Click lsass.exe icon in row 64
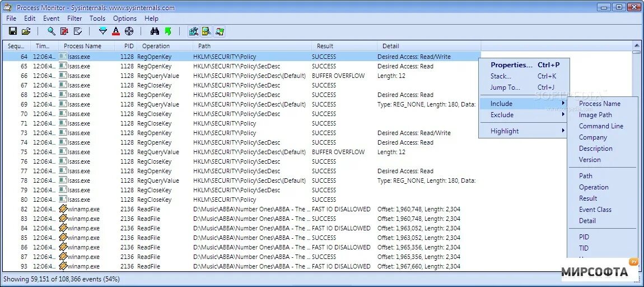The image size is (644, 287). tap(63, 56)
